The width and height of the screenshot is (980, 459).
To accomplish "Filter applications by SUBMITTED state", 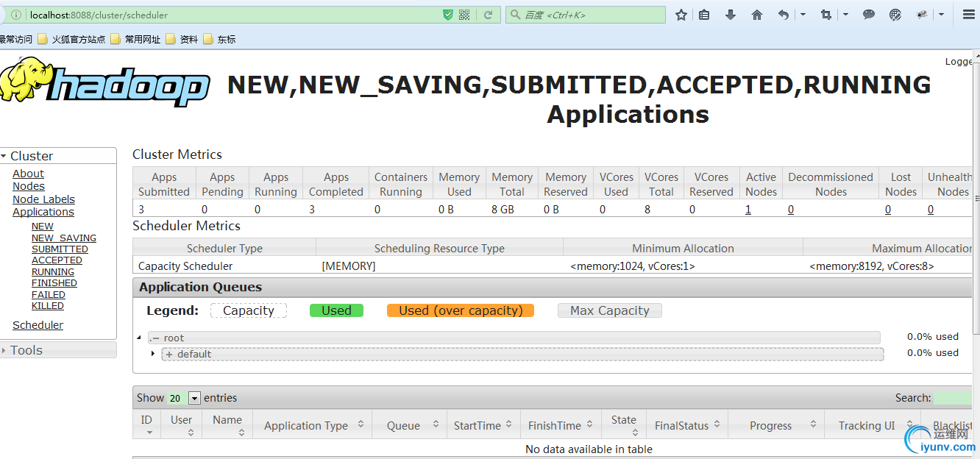I will (x=60, y=249).
